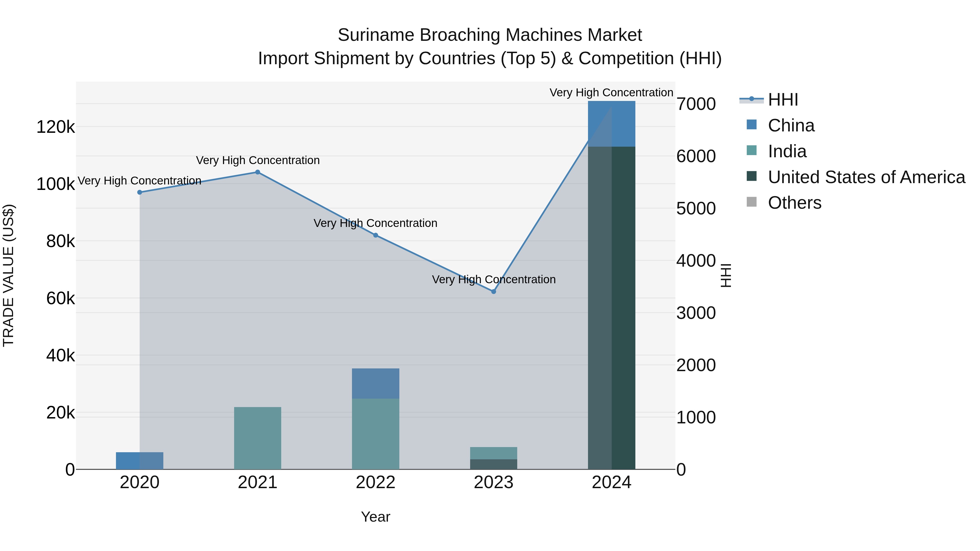The height and width of the screenshot is (551, 980).
Task: Click the 2024 United States bar segment
Action: tap(612, 308)
